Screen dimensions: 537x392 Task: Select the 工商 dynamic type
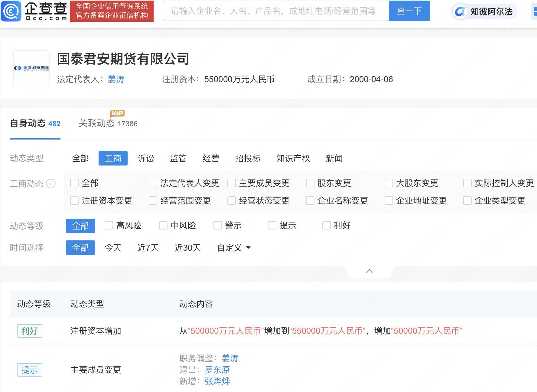pyautogui.click(x=113, y=158)
